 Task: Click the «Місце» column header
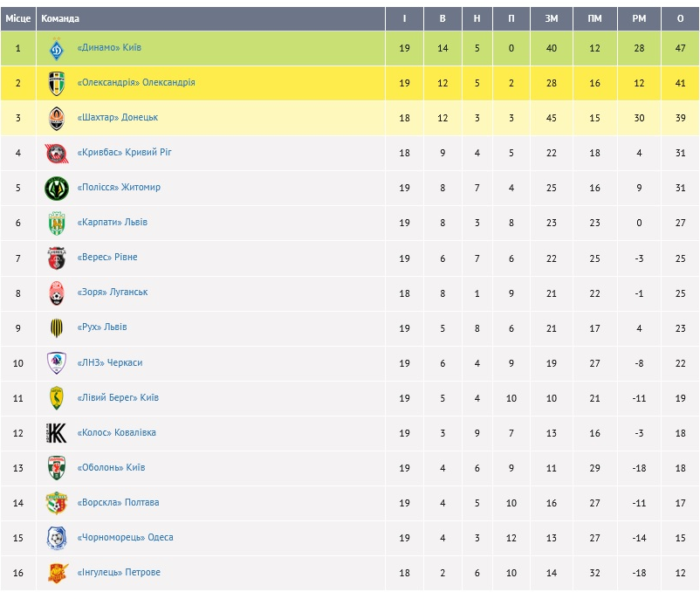click(x=17, y=19)
